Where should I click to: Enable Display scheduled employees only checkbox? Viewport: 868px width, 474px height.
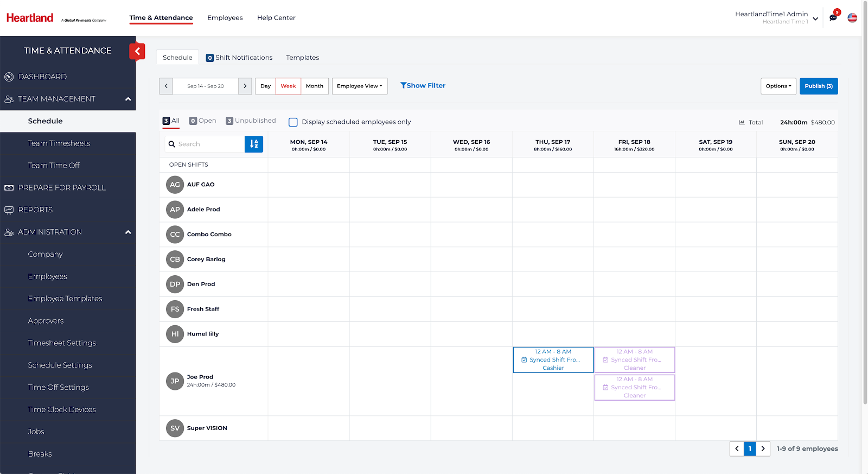[x=293, y=122]
